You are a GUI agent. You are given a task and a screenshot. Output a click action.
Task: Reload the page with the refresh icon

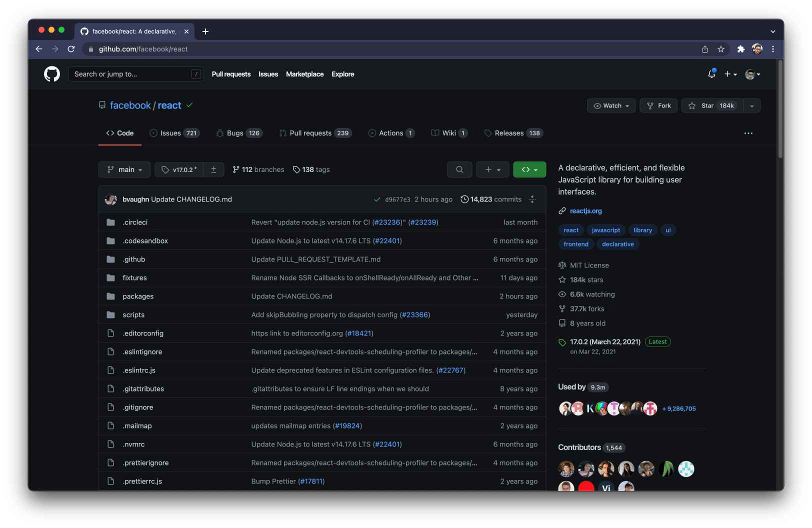tap(71, 49)
